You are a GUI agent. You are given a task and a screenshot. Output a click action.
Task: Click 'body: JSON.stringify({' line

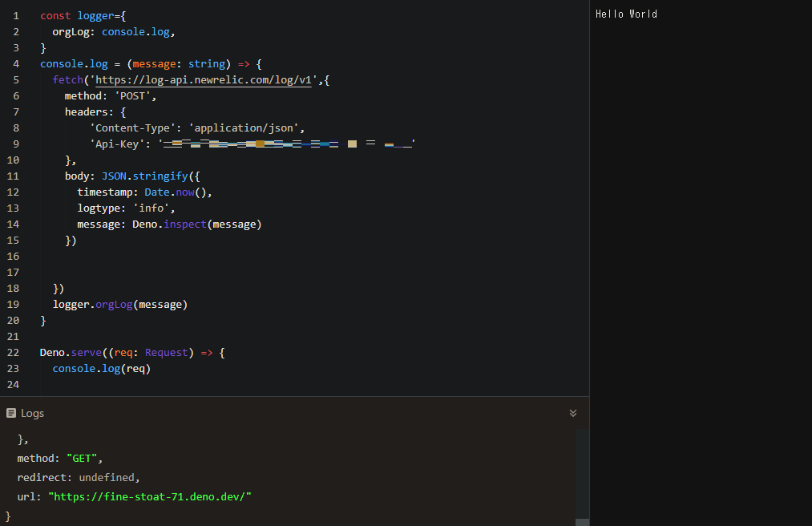tap(132, 176)
